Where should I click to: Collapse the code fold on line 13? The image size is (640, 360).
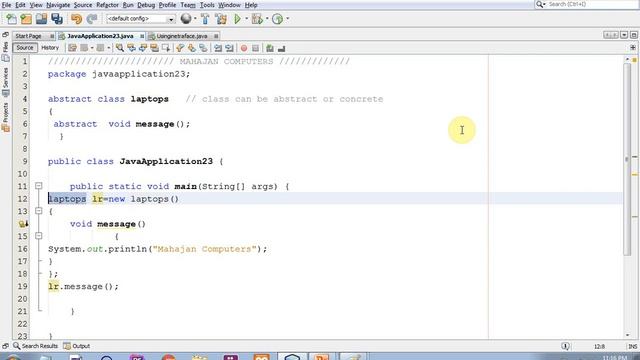[x=38, y=211]
